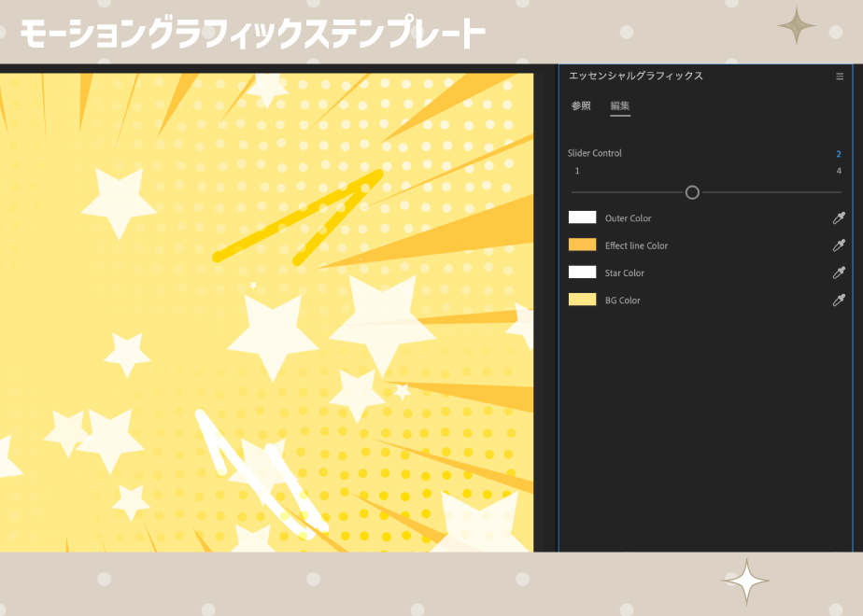863x616 pixels.
Task: Open the white Star Color swatch
Action: click(x=582, y=273)
